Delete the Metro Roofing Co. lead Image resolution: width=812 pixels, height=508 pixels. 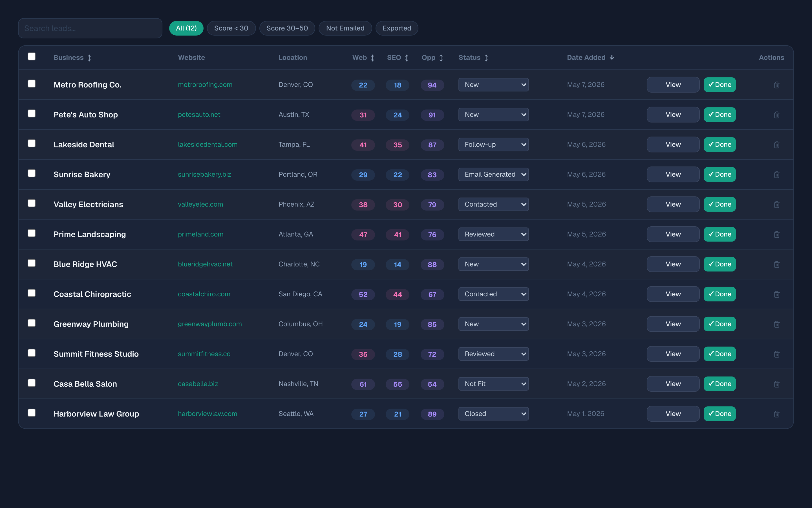point(776,85)
